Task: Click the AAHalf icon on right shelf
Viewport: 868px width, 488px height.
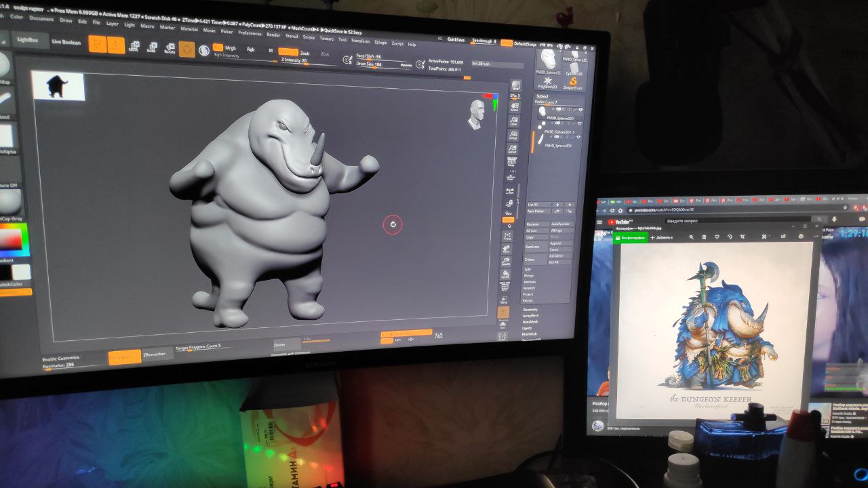Action: point(512,149)
